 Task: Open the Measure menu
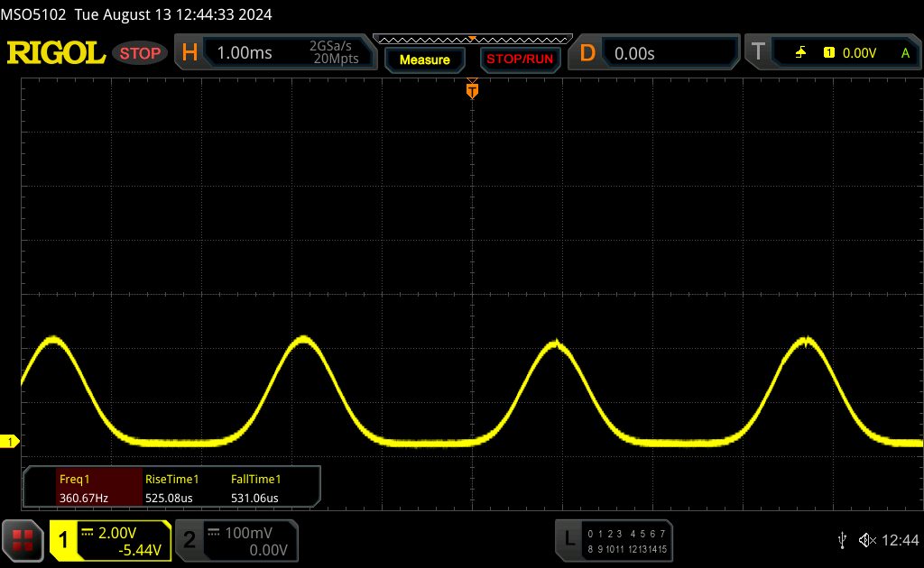coord(424,60)
